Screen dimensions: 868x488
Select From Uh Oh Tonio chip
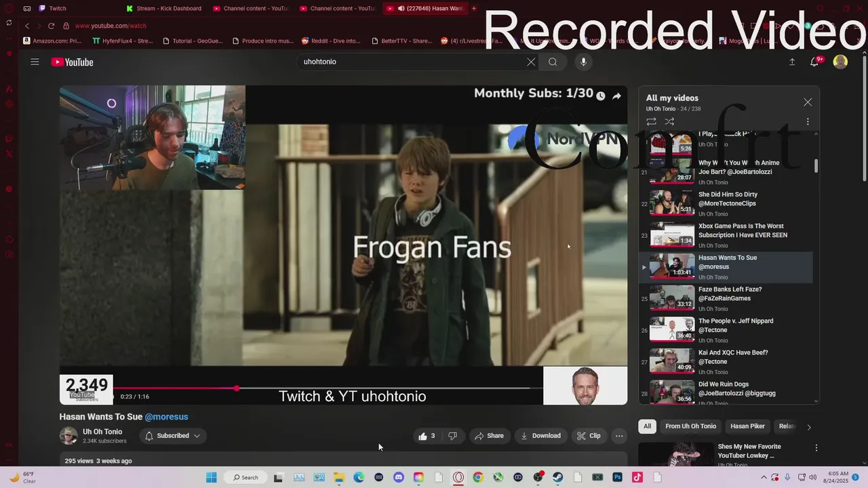(x=690, y=426)
